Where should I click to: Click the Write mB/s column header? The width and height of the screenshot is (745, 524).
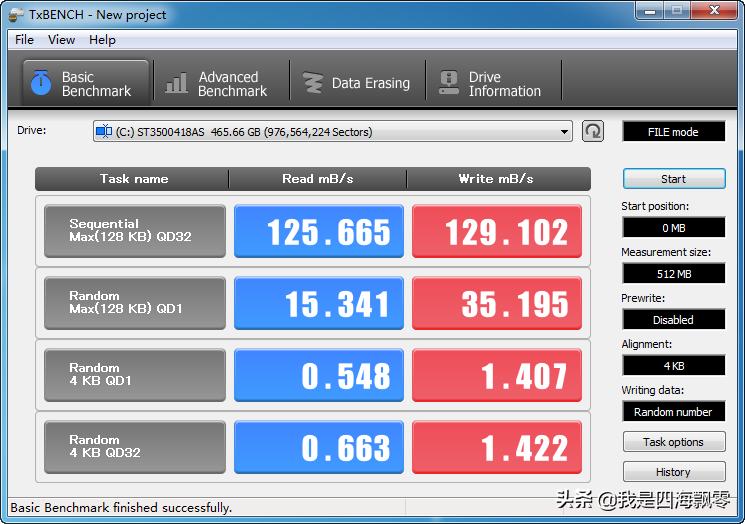[499, 179]
